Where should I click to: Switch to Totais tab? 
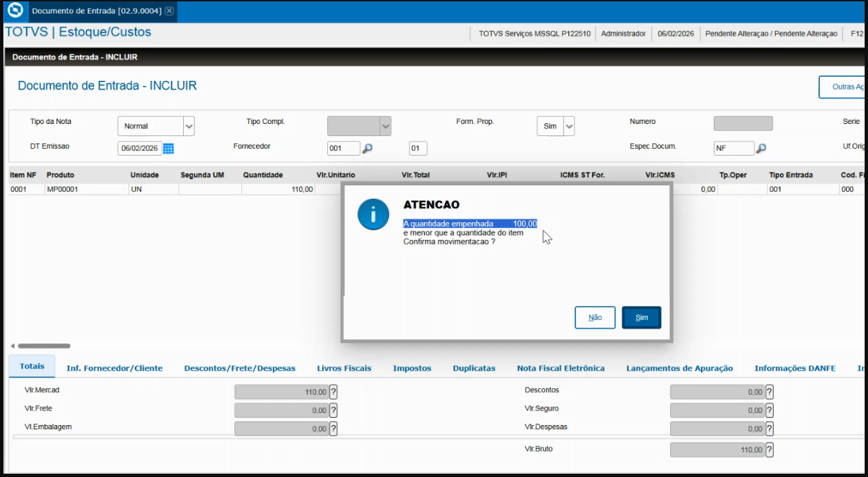coord(32,367)
